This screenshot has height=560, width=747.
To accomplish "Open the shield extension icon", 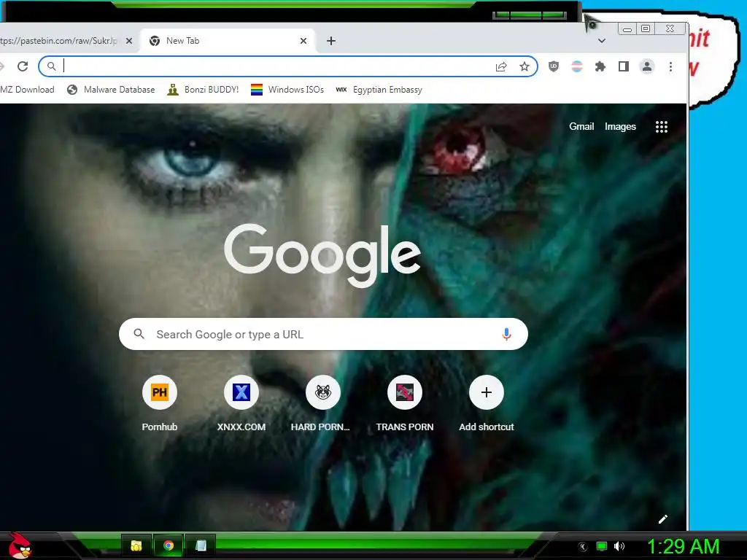I will [x=553, y=66].
